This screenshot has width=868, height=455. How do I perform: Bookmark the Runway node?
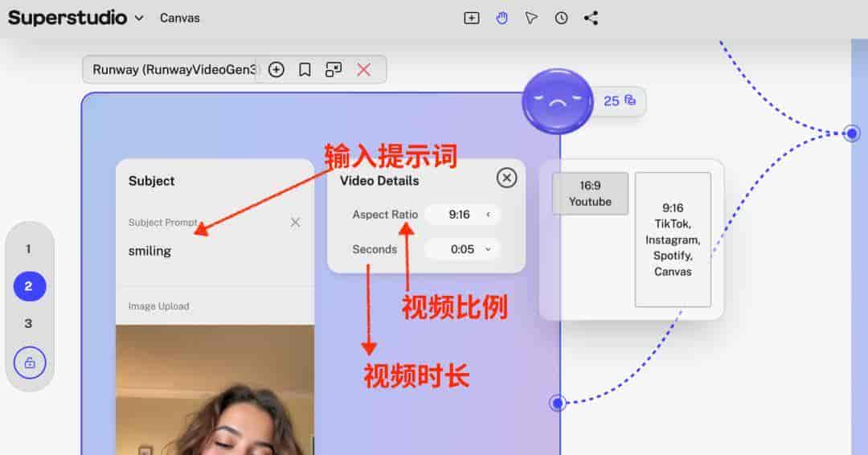tap(305, 70)
